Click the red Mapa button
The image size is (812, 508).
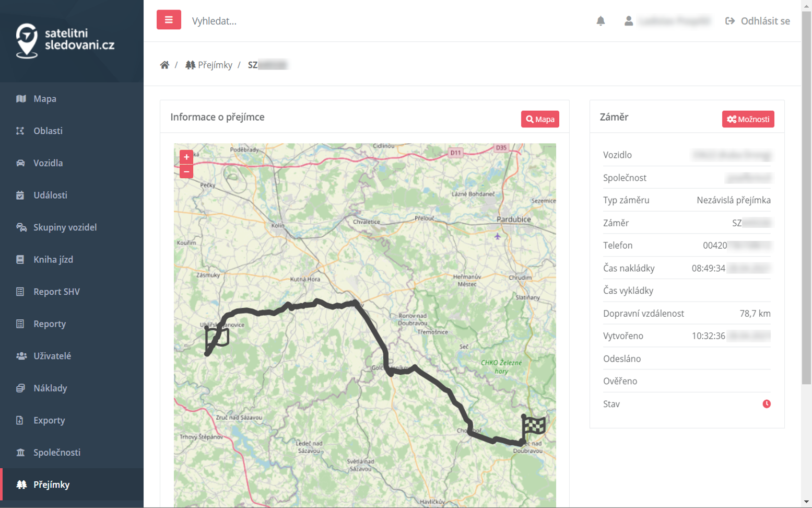[x=540, y=119]
